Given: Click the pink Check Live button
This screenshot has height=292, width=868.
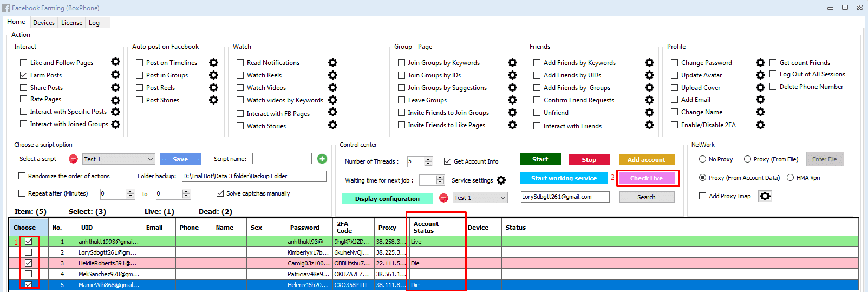Looking at the screenshot, I should (647, 178).
